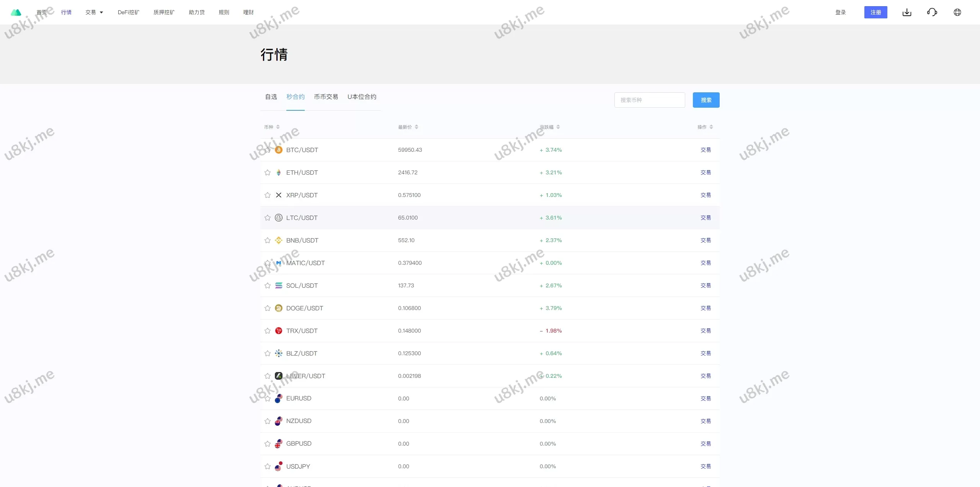Click 交易 link for XRP/USDT
Screen dimensions: 980x487
point(706,195)
